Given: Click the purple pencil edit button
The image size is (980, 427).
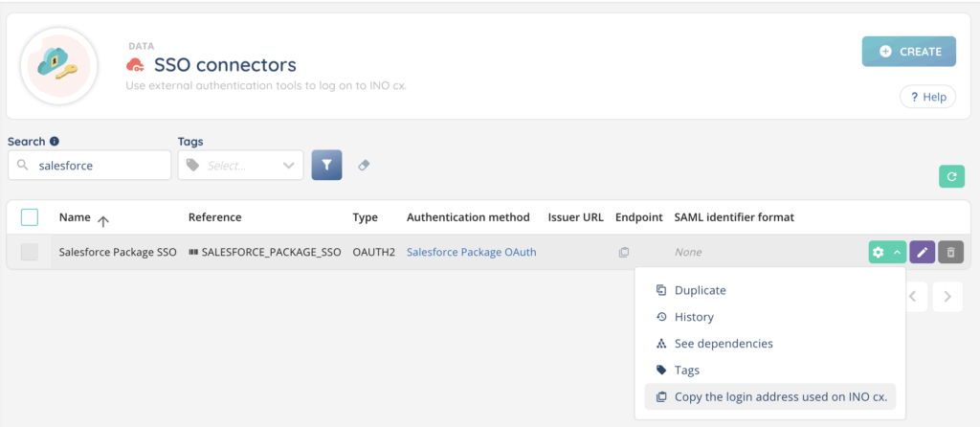Looking at the screenshot, I should pyautogui.click(x=922, y=252).
